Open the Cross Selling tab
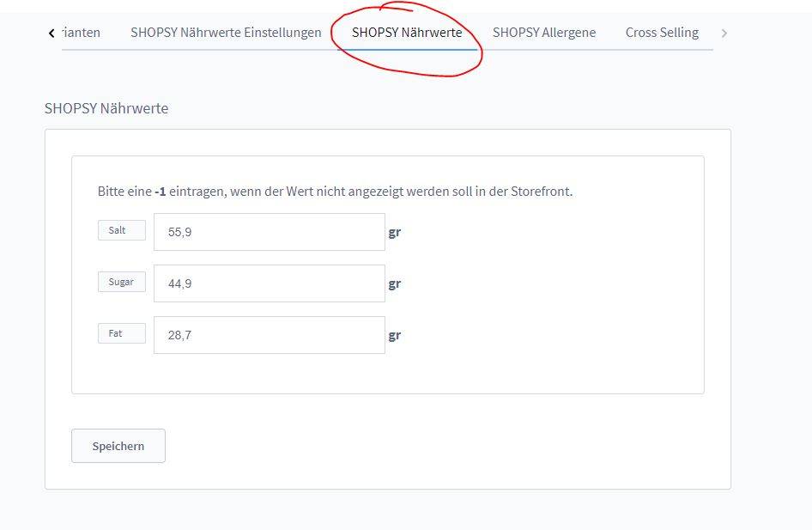The height and width of the screenshot is (530, 812). 662,33
